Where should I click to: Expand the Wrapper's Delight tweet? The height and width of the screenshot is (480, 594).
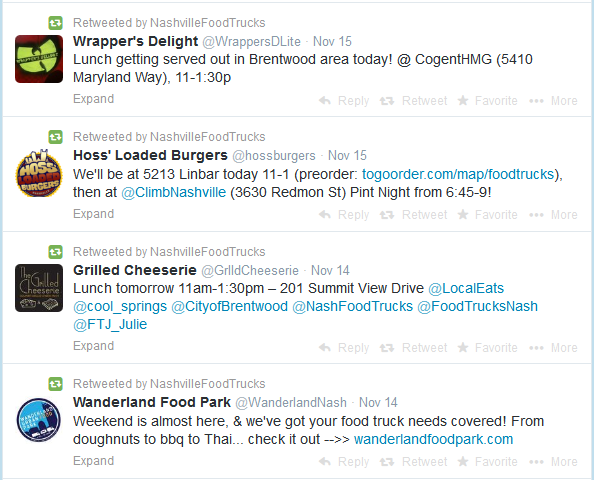click(x=94, y=99)
